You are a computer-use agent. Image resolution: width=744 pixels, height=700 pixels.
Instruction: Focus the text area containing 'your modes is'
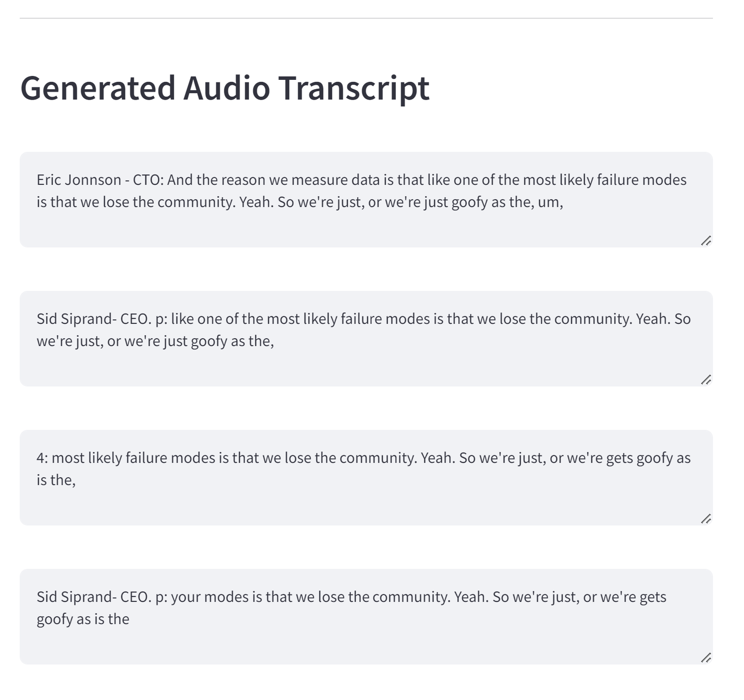pos(366,617)
